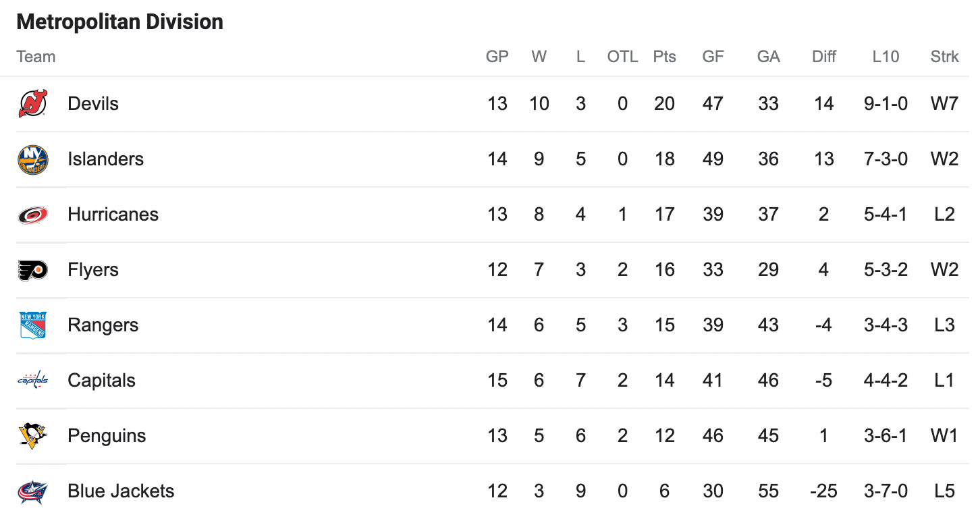Screen dimensions: 980x521
Task: Click the Strk column header
Action: click(944, 57)
